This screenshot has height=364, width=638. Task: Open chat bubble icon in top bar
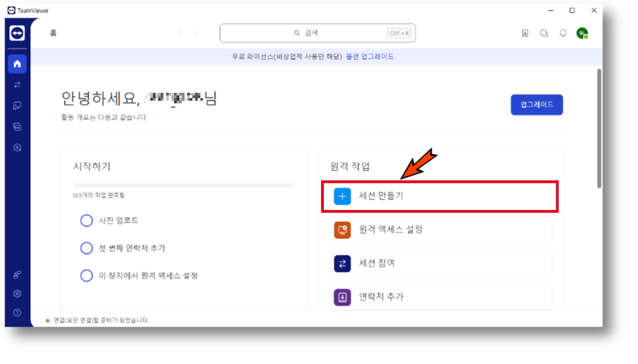(544, 33)
